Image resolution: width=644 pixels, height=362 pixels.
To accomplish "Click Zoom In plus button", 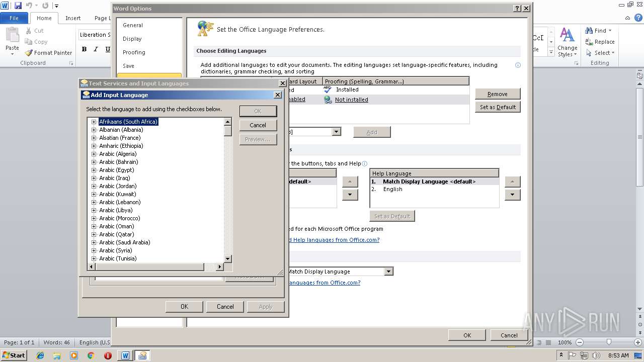I will click(x=637, y=342).
